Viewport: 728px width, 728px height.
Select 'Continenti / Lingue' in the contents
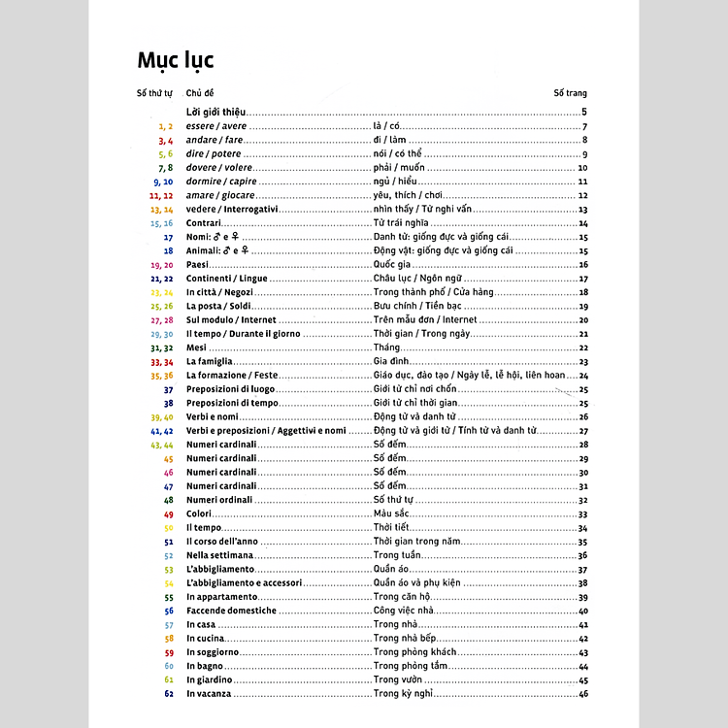pos(226,279)
